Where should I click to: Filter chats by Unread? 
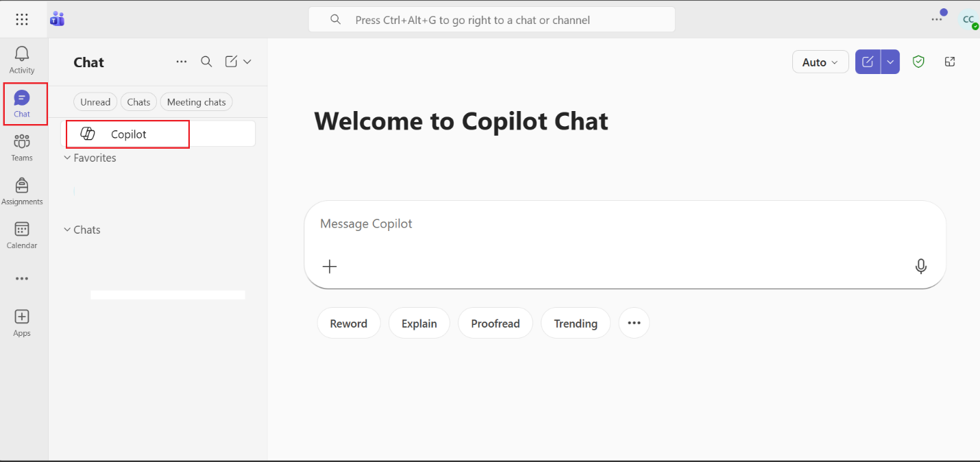click(x=95, y=102)
